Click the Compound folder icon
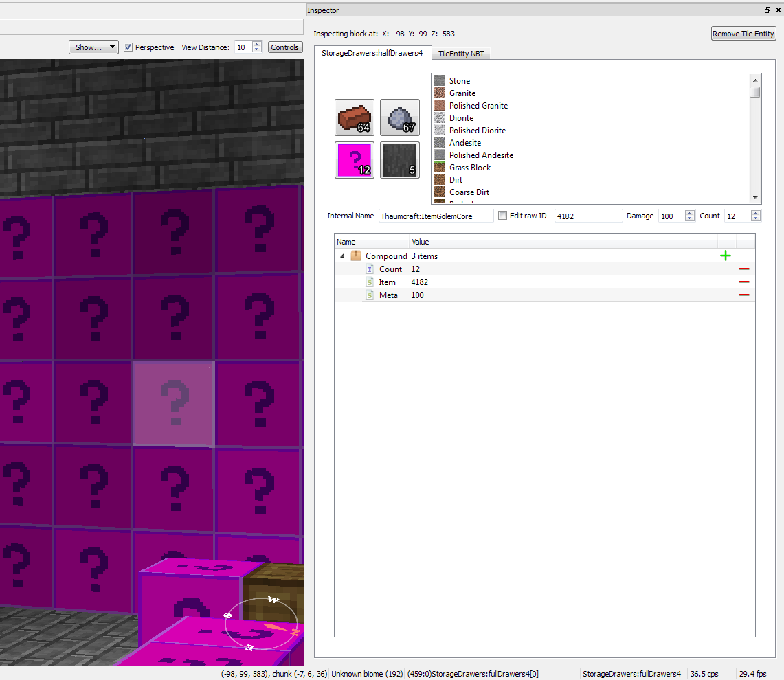The width and height of the screenshot is (784, 680). coord(355,256)
